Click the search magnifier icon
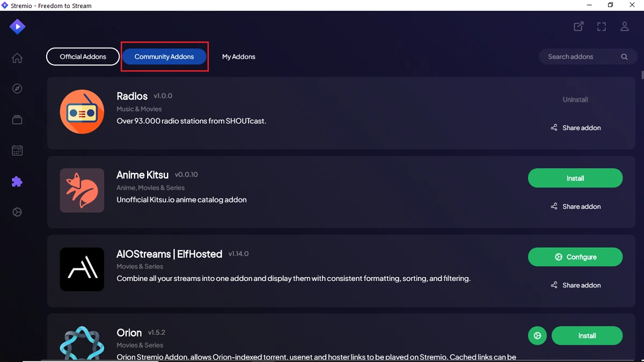Image resolution: width=644 pixels, height=362 pixels. pos(624,57)
